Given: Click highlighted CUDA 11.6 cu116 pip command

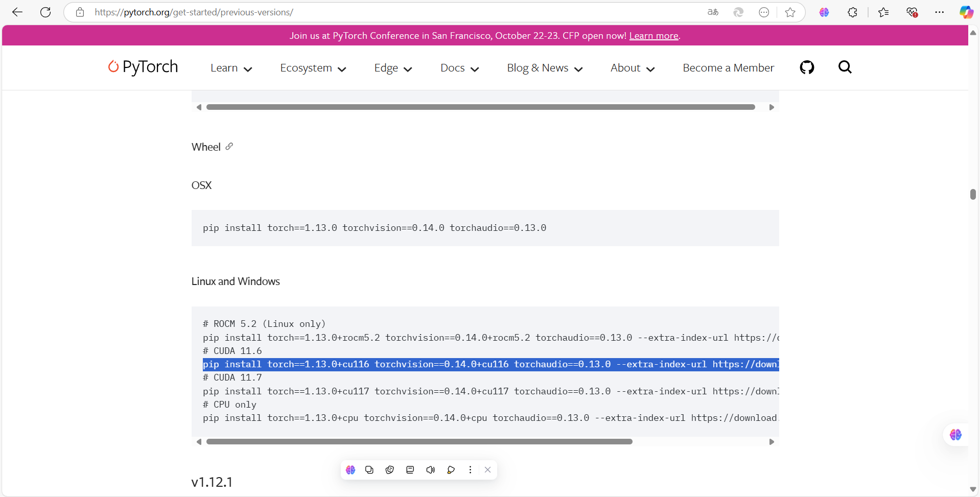Looking at the screenshot, I should click(x=491, y=364).
